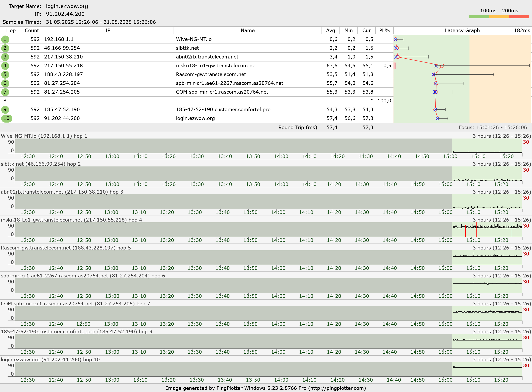Click the Avg column header
The height and width of the screenshot is (392, 532).
click(x=331, y=31)
